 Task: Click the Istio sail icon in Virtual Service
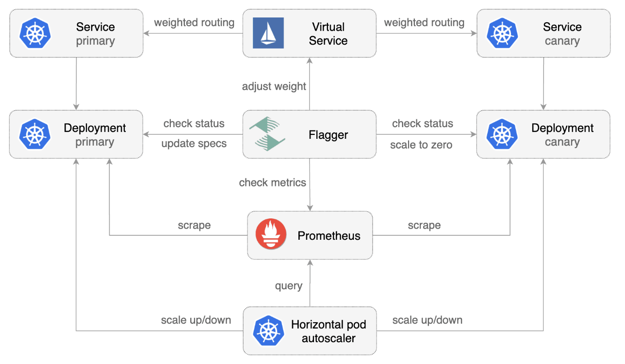click(x=268, y=33)
